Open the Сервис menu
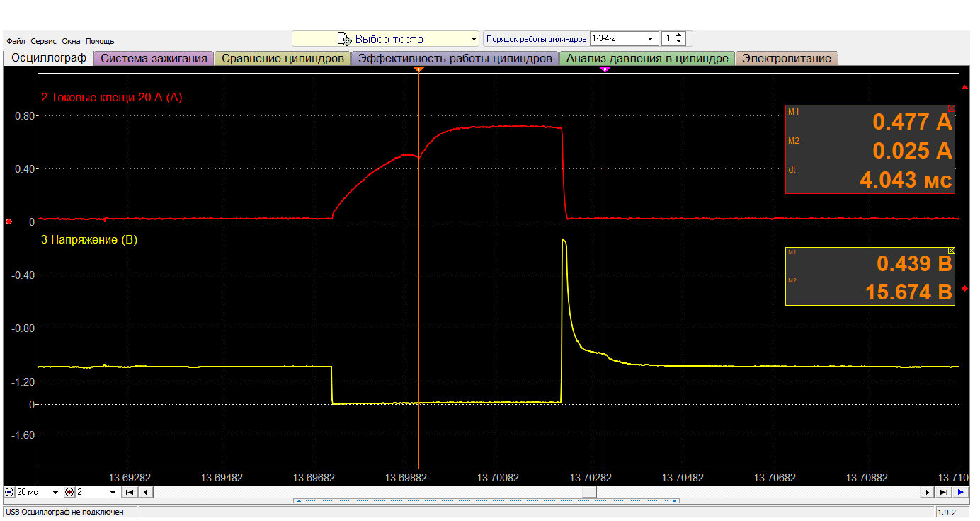 44,41
